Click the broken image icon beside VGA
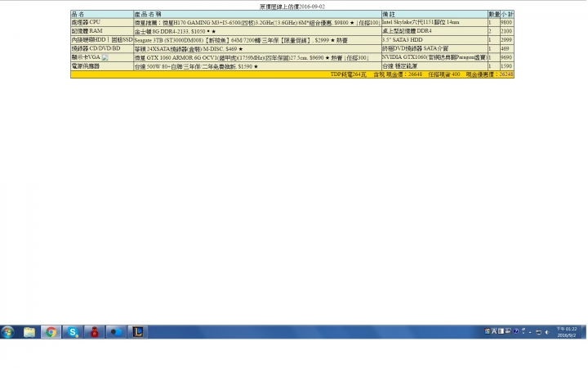This screenshot has height=368, width=588. 105,57
